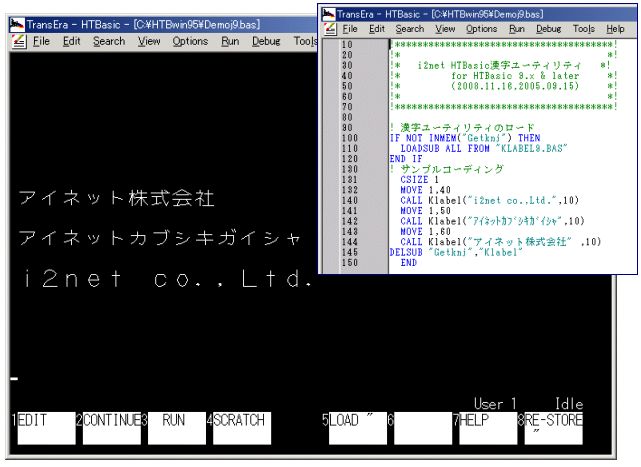Open the Run menu in the front editor window
The width and height of the screenshot is (641, 467).
click(x=517, y=29)
